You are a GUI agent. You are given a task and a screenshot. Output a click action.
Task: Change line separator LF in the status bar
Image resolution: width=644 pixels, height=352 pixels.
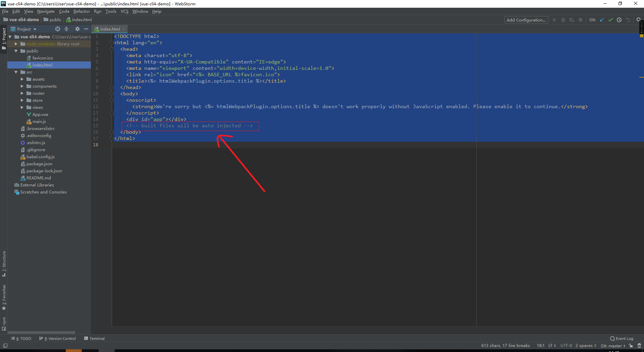coord(552,346)
